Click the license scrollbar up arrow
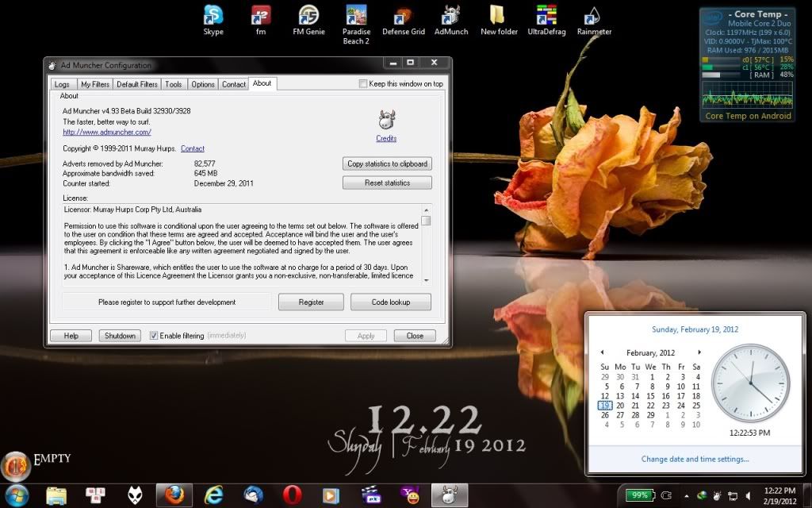The width and height of the screenshot is (812, 508). click(x=426, y=210)
